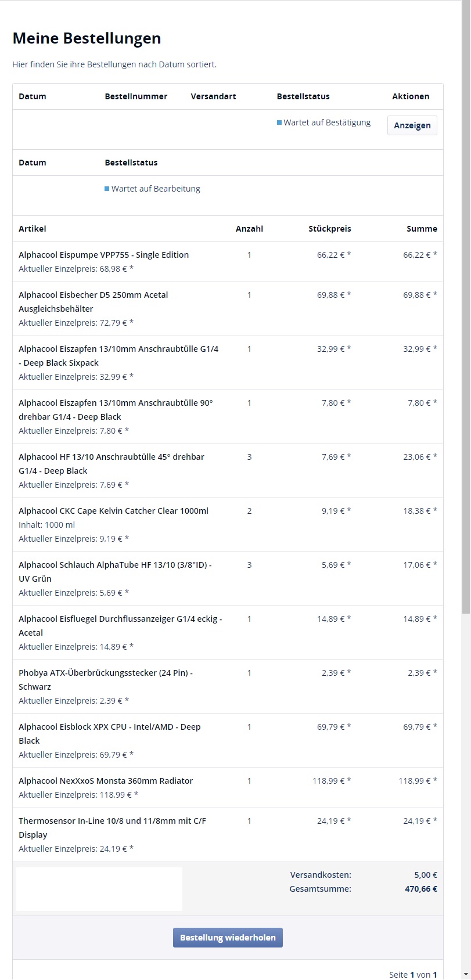Open Alphacool Eisbecher D5 250mm Acetal link
Screen dimensions: 471x980
[x=93, y=295]
